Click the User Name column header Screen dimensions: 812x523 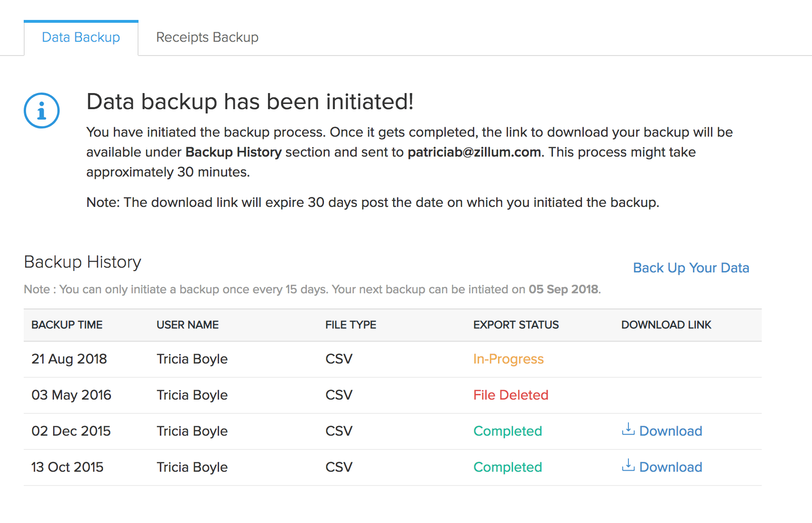tap(188, 325)
